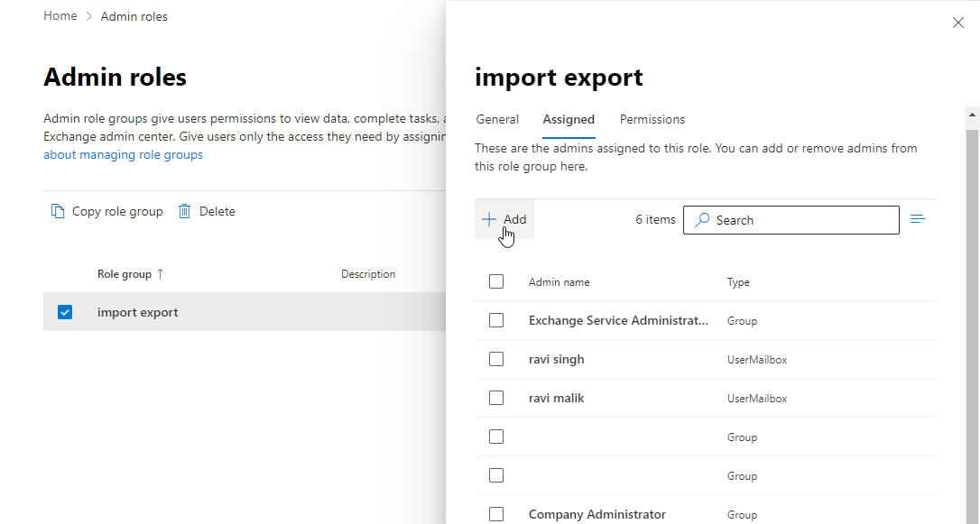The height and width of the screenshot is (524, 980).
Task: Click the Copy role group icon
Action: point(58,211)
